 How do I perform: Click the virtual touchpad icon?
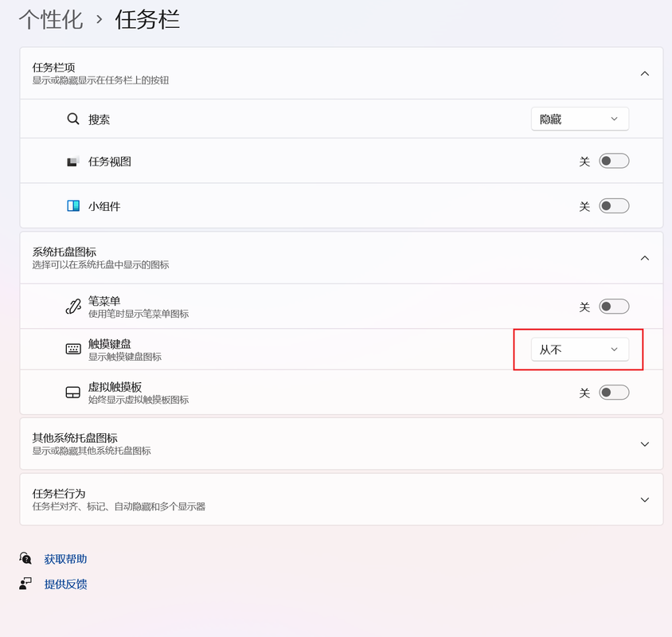click(73, 393)
